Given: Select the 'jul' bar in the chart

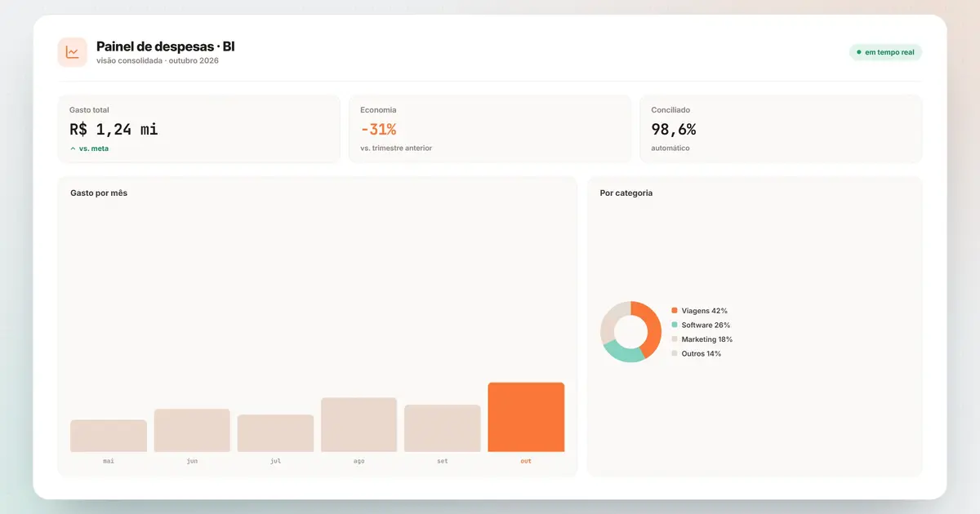Looking at the screenshot, I should (275, 433).
